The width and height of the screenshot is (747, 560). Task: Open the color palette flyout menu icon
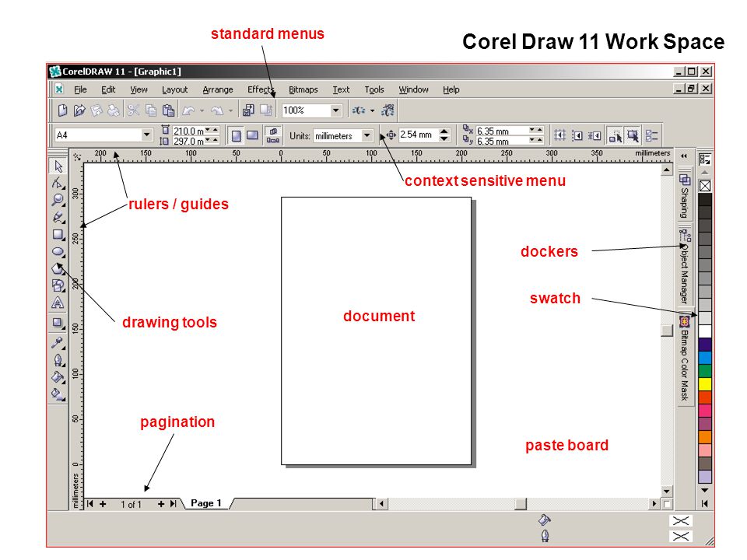[x=705, y=159]
